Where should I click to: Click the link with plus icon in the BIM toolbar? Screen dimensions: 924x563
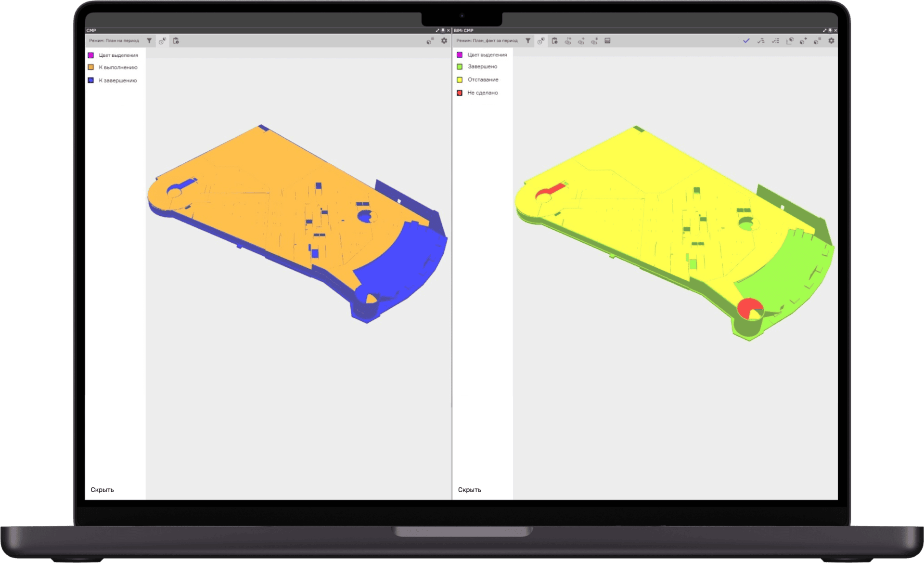pos(581,41)
